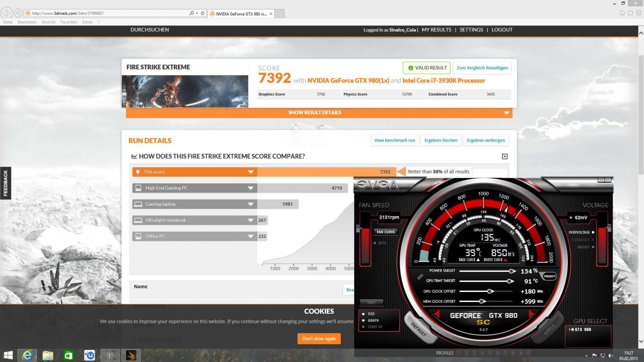Open Internet Explorer tools gear icon
This screenshot has width=644, height=362.
point(638,13)
